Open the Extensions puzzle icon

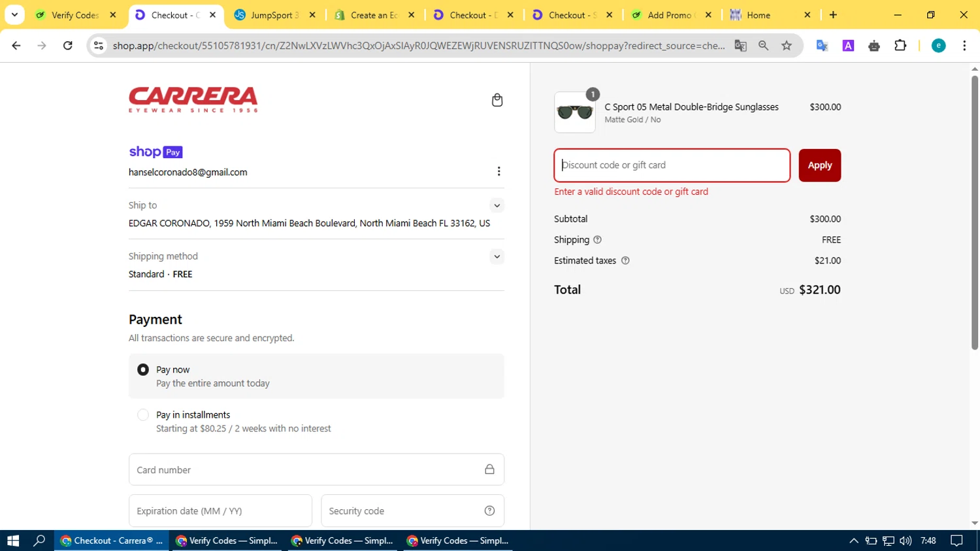(900, 45)
